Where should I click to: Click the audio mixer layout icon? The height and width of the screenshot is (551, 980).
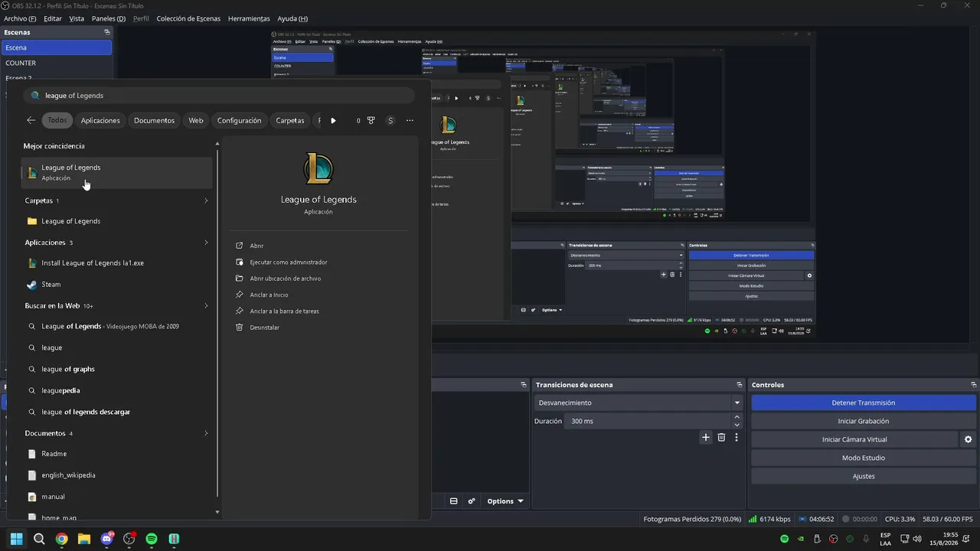(453, 501)
